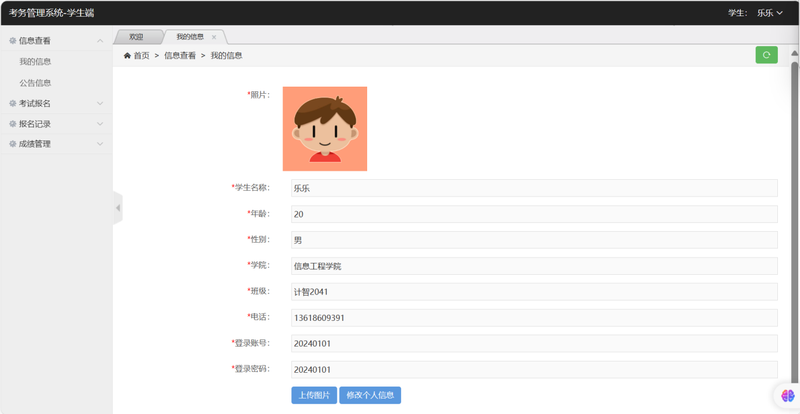This screenshot has width=800, height=414.
Task: Open the 乐乐 user dropdown
Action: 769,13
